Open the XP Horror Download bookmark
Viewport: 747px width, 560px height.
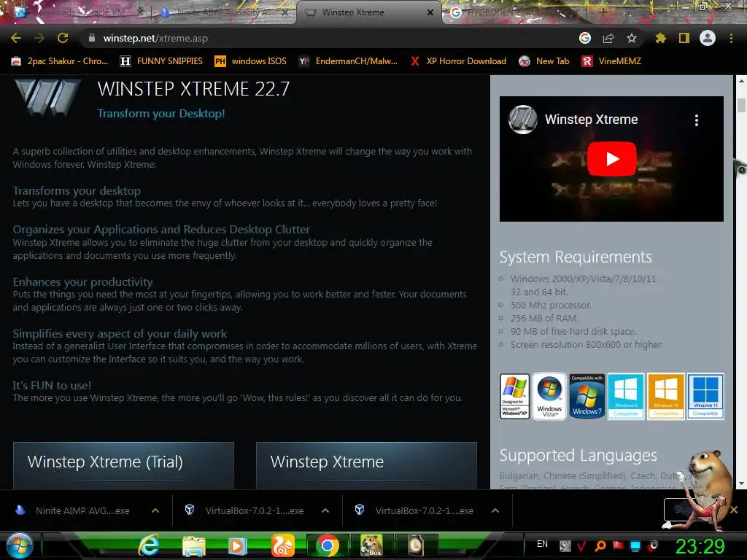(458, 61)
